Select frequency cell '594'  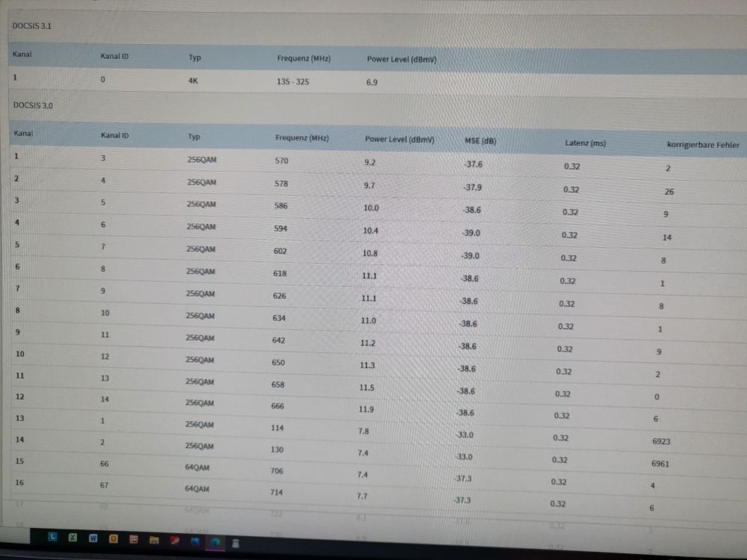point(280,228)
